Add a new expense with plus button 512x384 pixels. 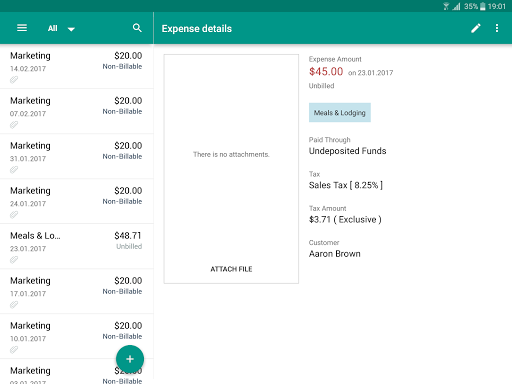pyautogui.click(x=130, y=359)
